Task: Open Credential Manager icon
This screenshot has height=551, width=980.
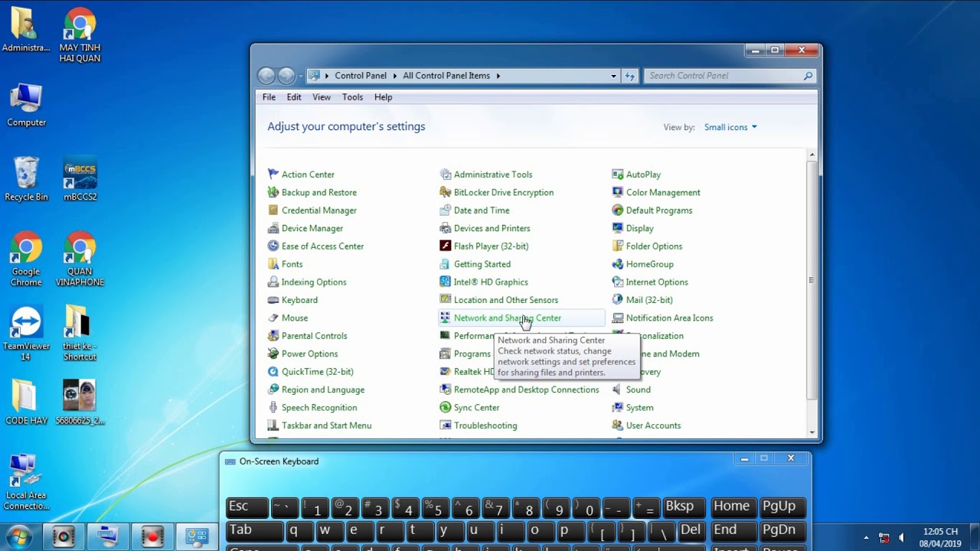Action: pos(273,210)
